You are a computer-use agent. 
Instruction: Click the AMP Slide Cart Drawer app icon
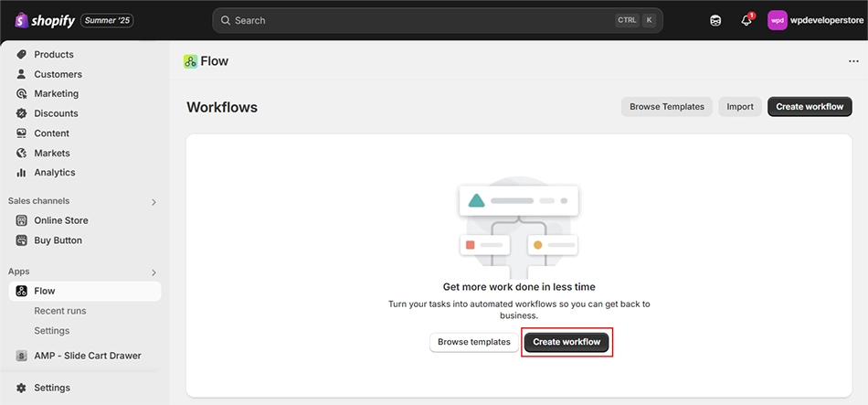point(22,356)
